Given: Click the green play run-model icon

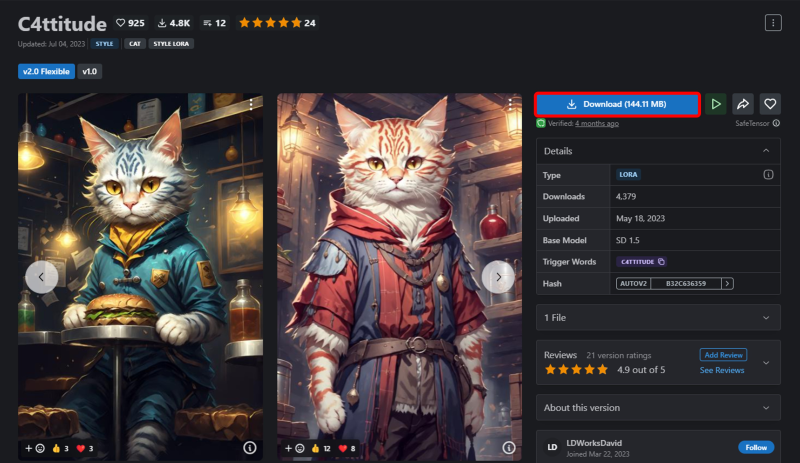Looking at the screenshot, I should 716,104.
